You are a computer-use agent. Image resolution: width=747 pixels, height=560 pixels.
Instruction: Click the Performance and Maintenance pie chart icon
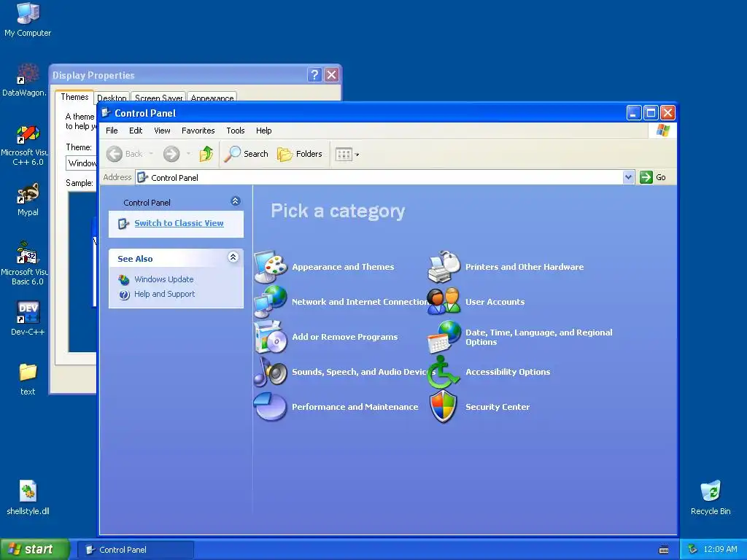(x=271, y=407)
